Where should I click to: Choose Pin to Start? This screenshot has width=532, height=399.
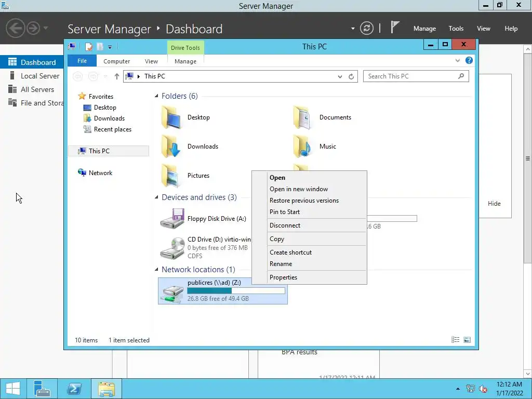tap(284, 212)
